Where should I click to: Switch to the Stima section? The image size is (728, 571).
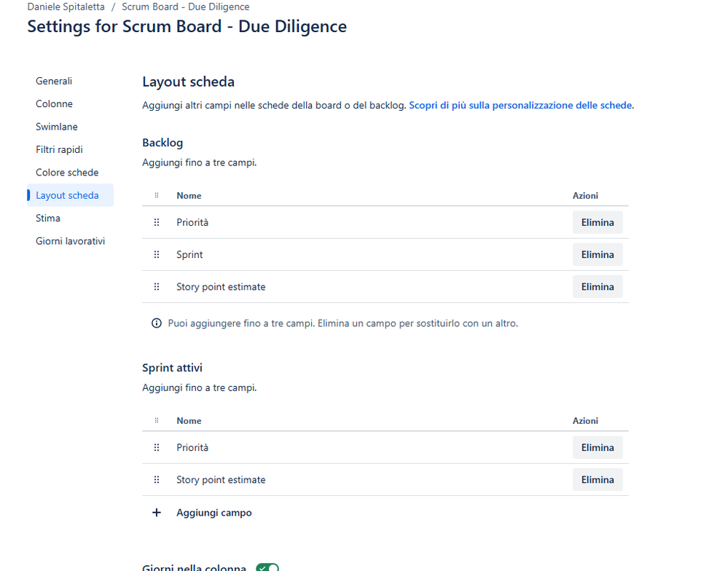48,218
